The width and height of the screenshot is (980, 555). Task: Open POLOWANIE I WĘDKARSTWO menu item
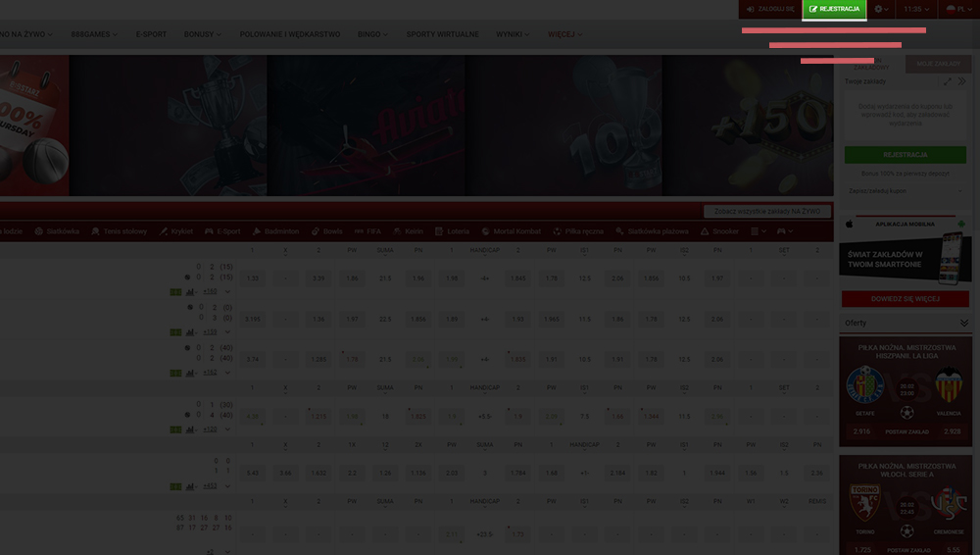click(290, 34)
